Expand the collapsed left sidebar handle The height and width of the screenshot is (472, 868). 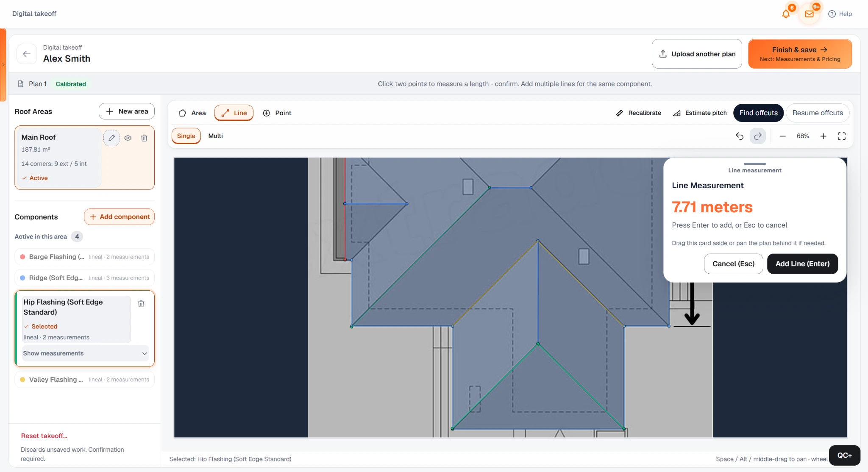(x=3, y=65)
